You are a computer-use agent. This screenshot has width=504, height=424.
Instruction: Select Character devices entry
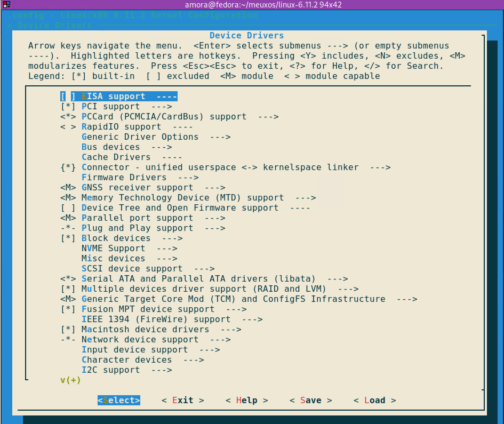143,359
